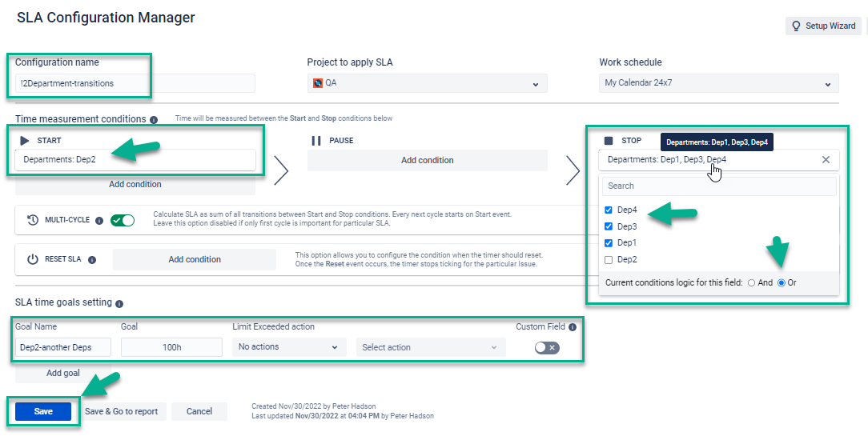The image size is (868, 436).
Task: Click the Search field in Stop dropdown
Action: pos(718,186)
